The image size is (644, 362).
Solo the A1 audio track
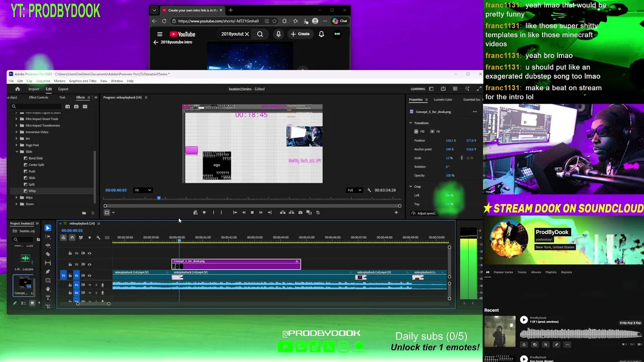pyautogui.click(x=96, y=285)
